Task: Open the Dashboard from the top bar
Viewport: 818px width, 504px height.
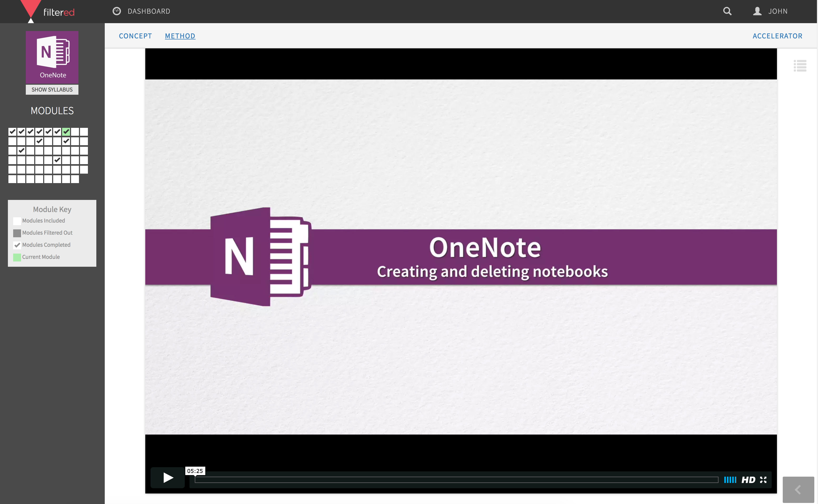Action: tap(149, 11)
